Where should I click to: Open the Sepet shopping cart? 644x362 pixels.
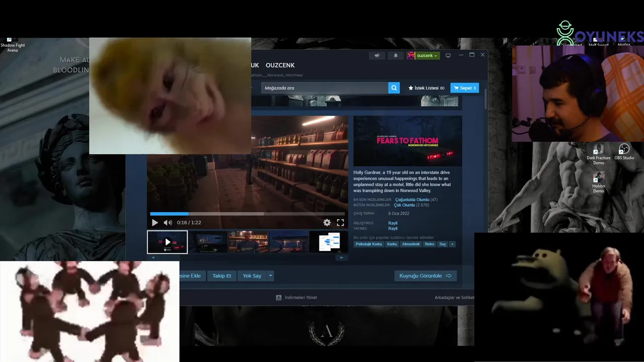point(464,88)
